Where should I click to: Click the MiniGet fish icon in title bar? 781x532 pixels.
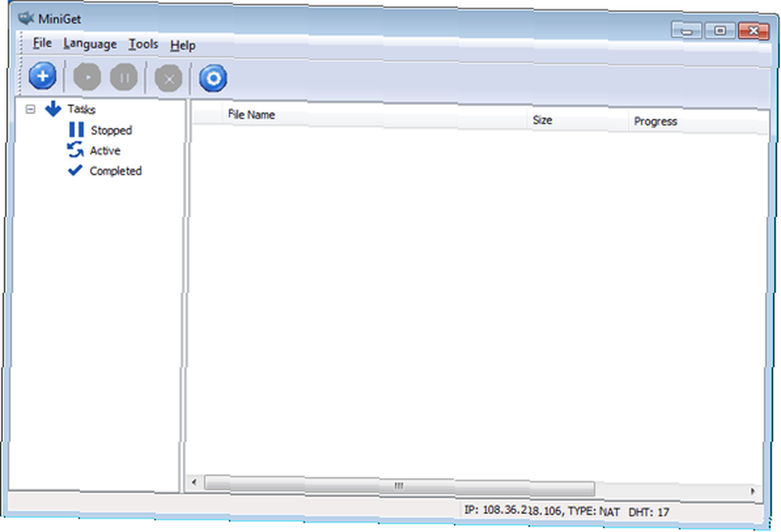click(x=26, y=19)
